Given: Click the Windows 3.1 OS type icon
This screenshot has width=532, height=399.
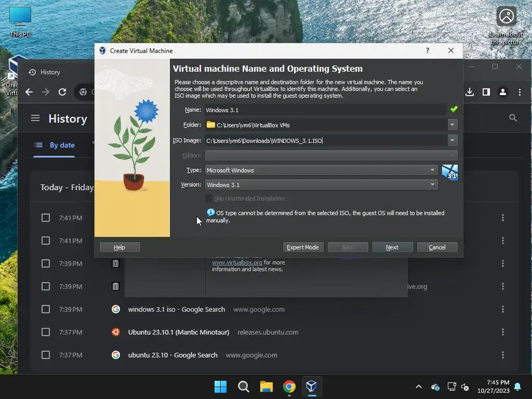Looking at the screenshot, I should (x=450, y=172).
